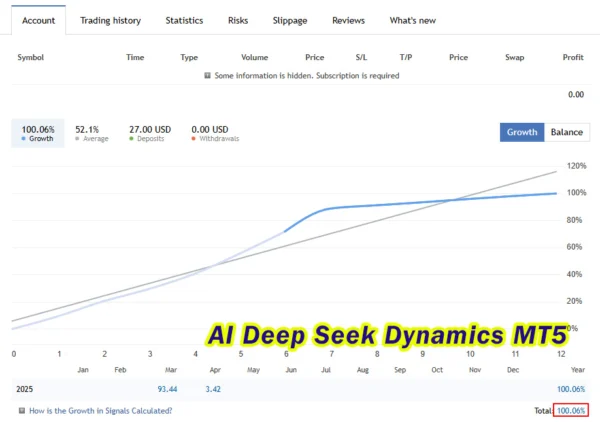Toggle the 0.00 USD Withdrawals legend item
The image size is (600, 422).
[x=215, y=133]
